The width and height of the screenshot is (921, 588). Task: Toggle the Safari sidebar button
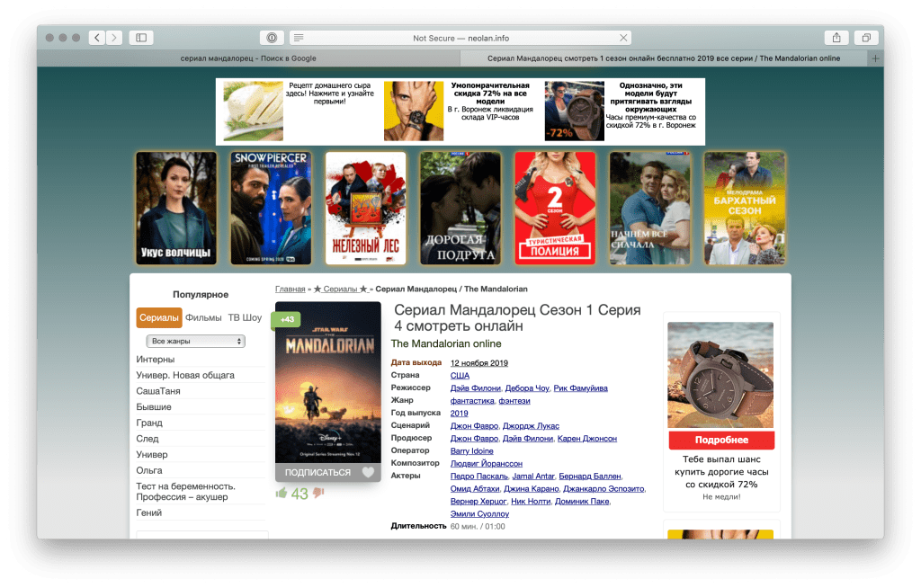[140, 38]
